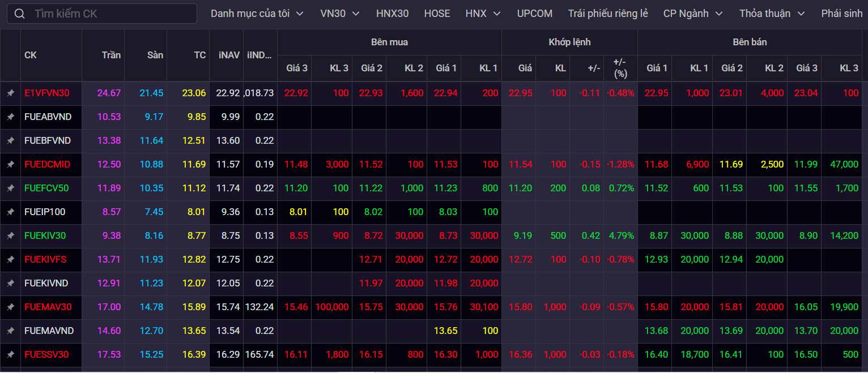The width and height of the screenshot is (868, 373).
Task: Click the Trái phiếu riêng lẻ link
Action: (x=608, y=14)
